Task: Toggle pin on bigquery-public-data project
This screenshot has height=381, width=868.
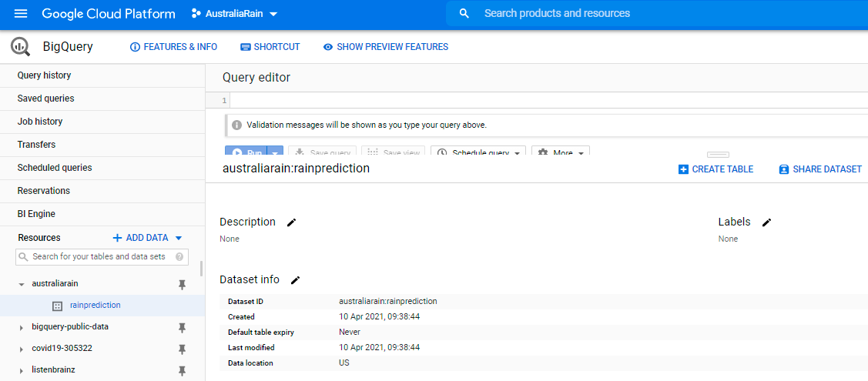Action: pos(183,327)
